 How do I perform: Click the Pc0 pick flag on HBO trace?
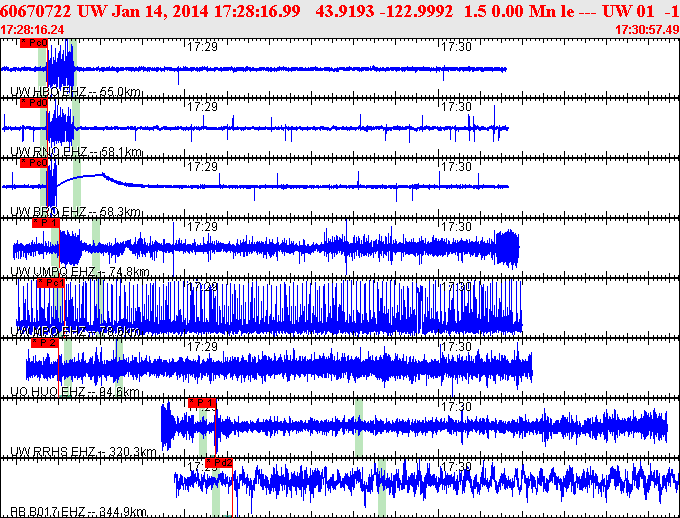point(34,43)
